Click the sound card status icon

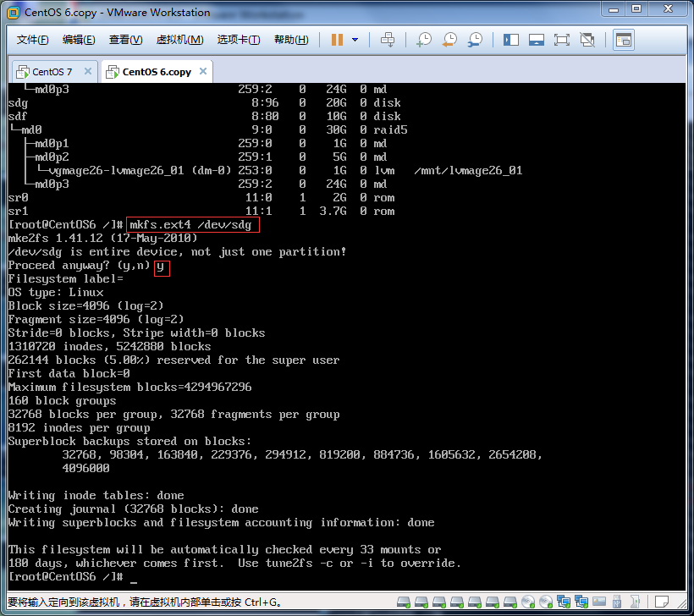click(635, 602)
